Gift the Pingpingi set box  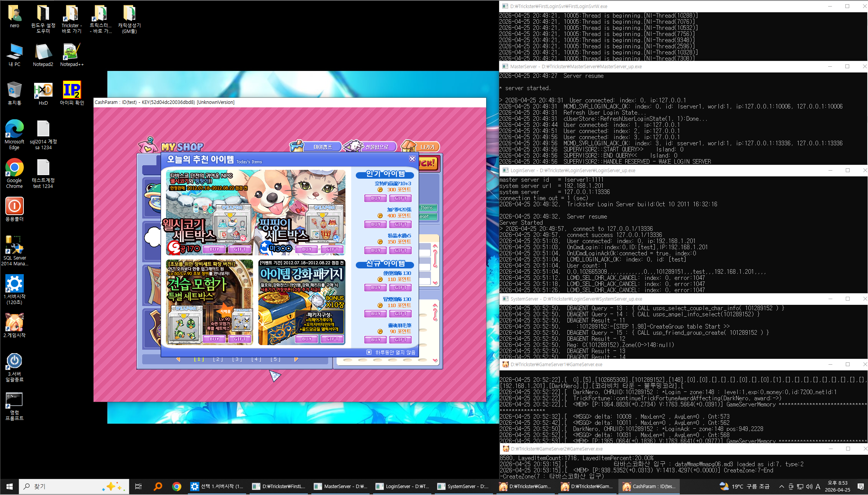332,249
